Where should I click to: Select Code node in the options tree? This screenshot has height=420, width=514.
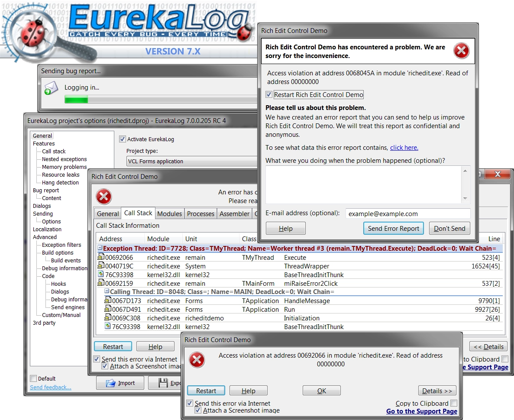point(48,276)
